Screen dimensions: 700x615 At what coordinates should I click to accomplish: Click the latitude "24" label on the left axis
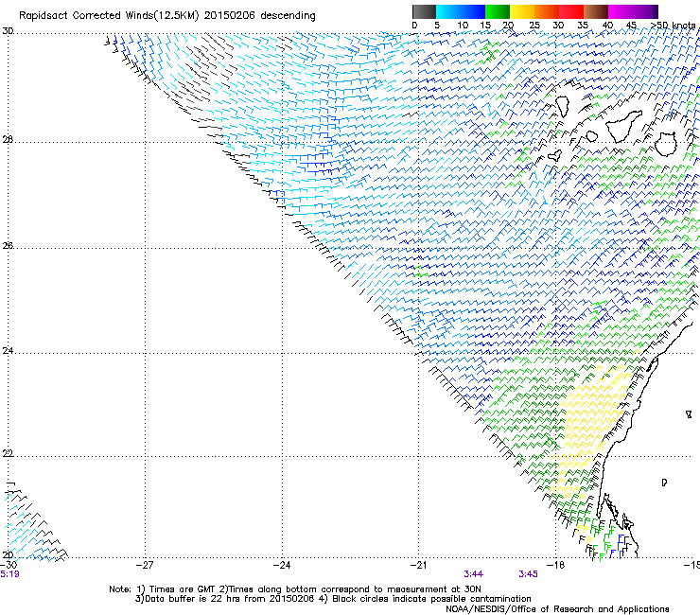coord(8,351)
